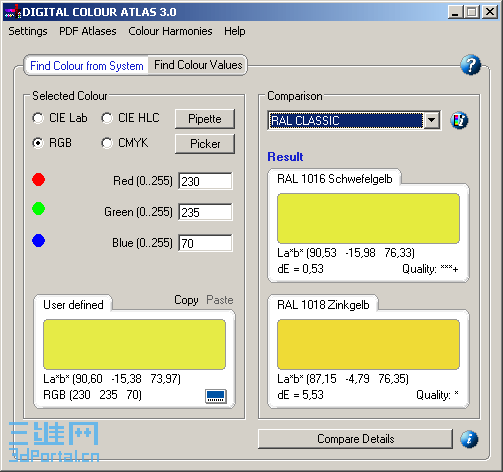Screen dimensions: 503x472
Task: Click the application icon in the title bar
Action: 12,12
